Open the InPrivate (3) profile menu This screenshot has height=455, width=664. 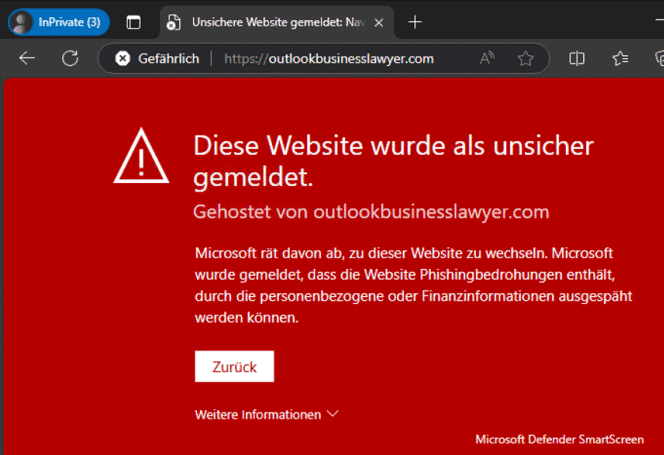click(59, 22)
